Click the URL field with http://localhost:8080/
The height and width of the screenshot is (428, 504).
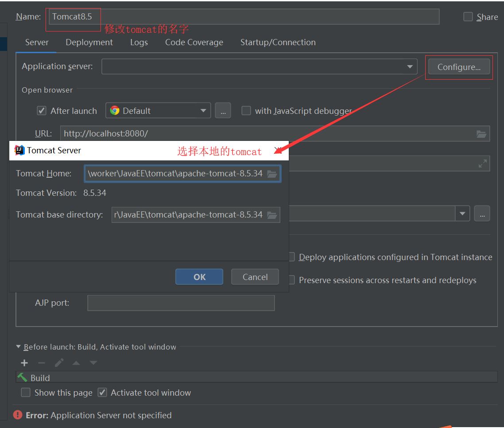275,133
